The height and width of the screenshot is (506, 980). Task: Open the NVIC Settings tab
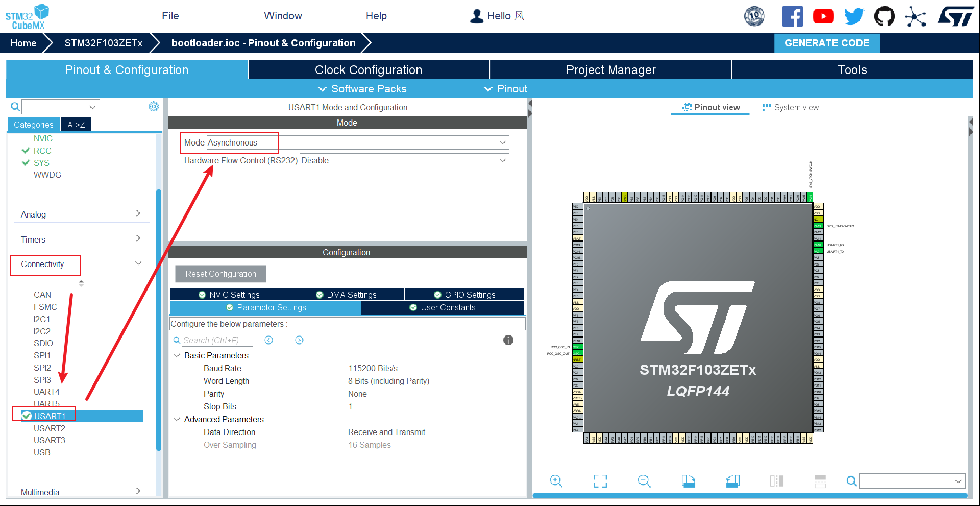[x=229, y=295]
